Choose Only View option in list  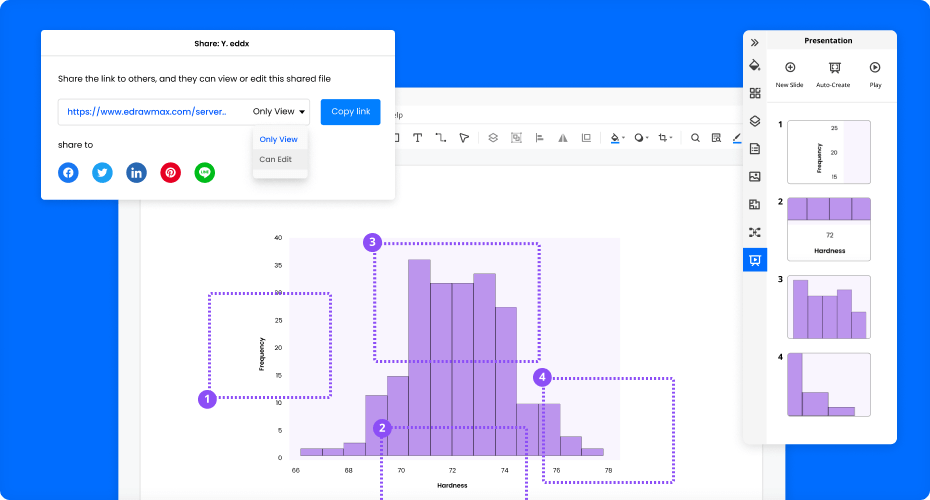[x=279, y=139]
